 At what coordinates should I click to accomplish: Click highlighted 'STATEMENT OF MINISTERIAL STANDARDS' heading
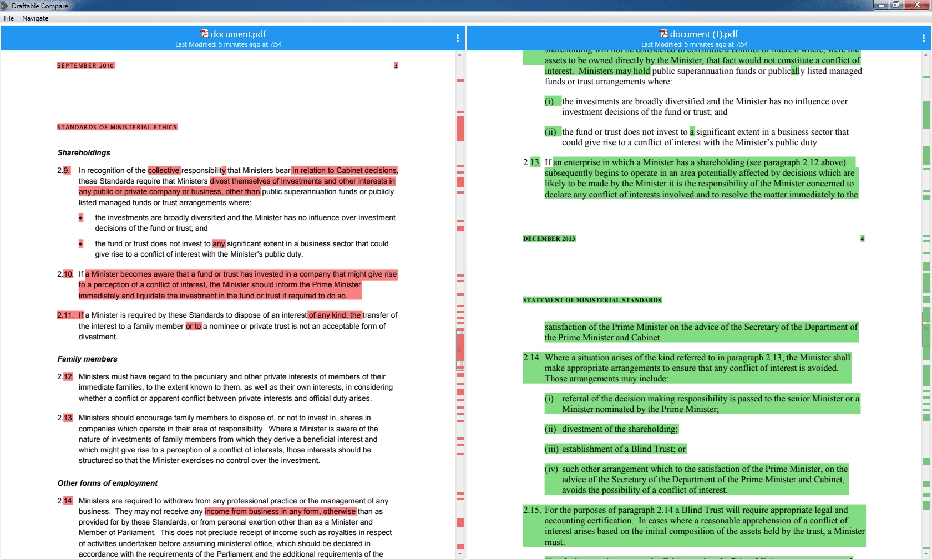[x=592, y=300]
